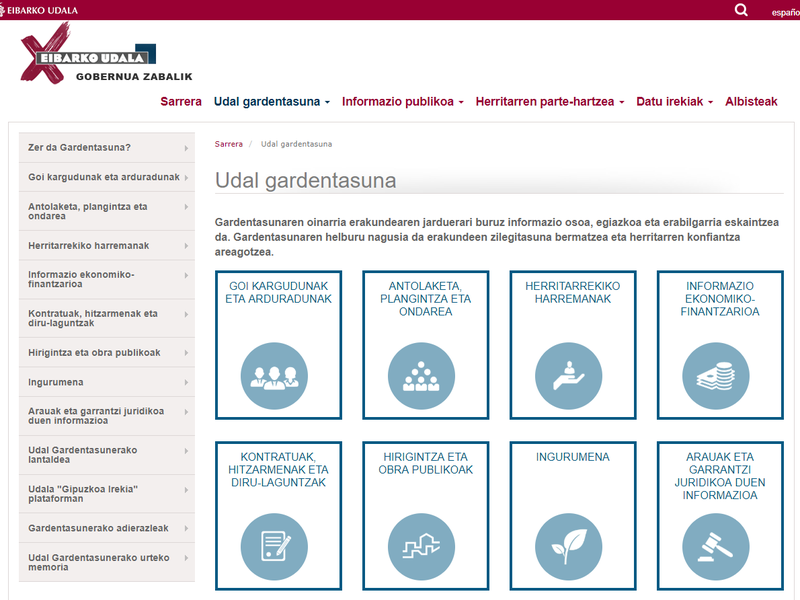Open Goi kargudunak people icon
This screenshot has height=600, width=800.
pos(274,376)
